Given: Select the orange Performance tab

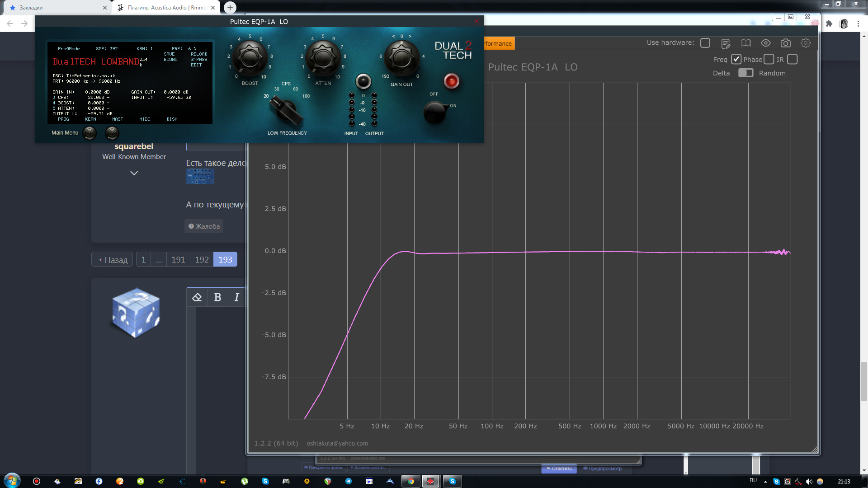Looking at the screenshot, I should [499, 43].
